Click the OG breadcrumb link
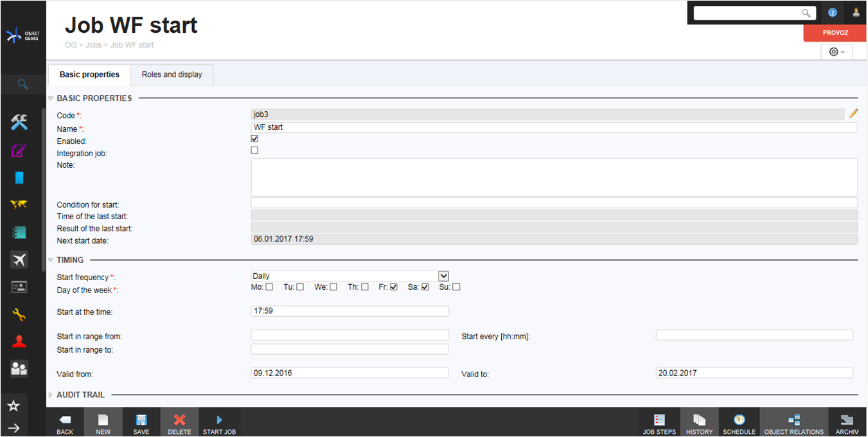 (71, 45)
